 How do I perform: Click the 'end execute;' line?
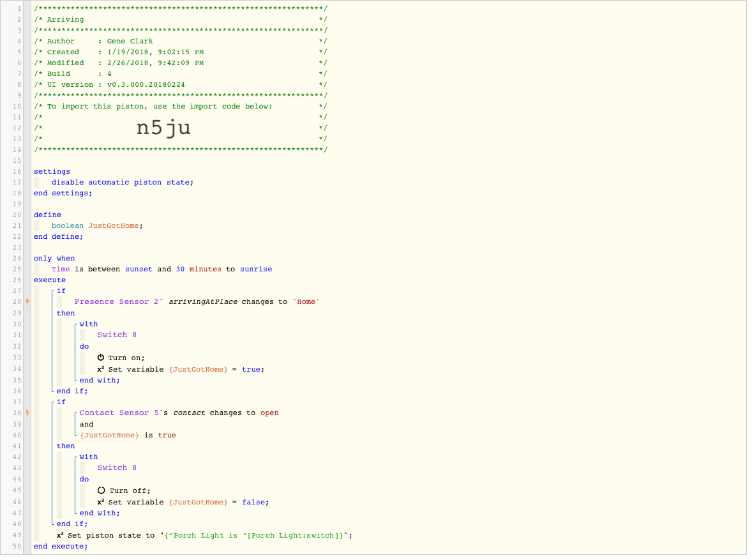tap(61, 547)
